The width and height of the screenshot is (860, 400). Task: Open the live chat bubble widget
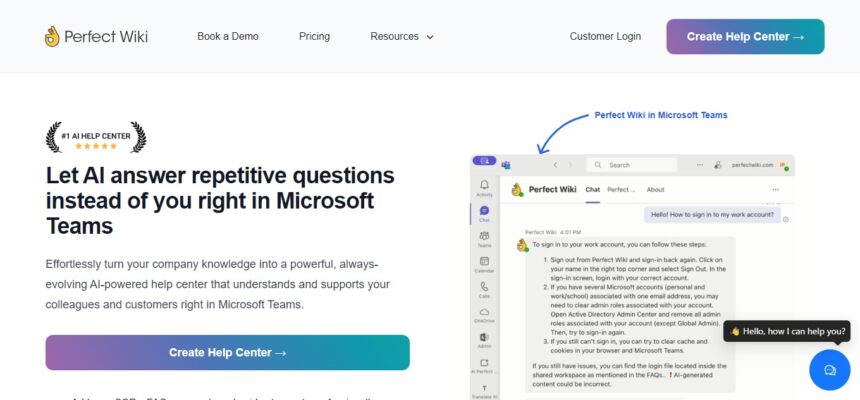[829, 370]
